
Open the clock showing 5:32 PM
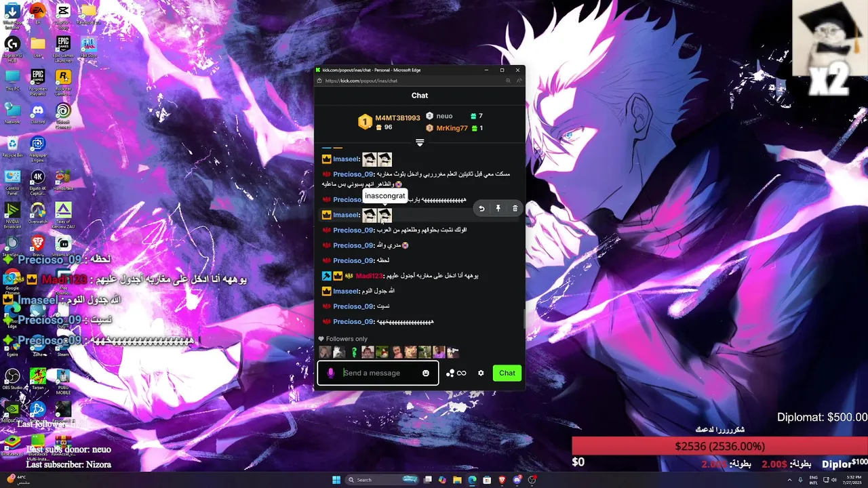(x=850, y=480)
